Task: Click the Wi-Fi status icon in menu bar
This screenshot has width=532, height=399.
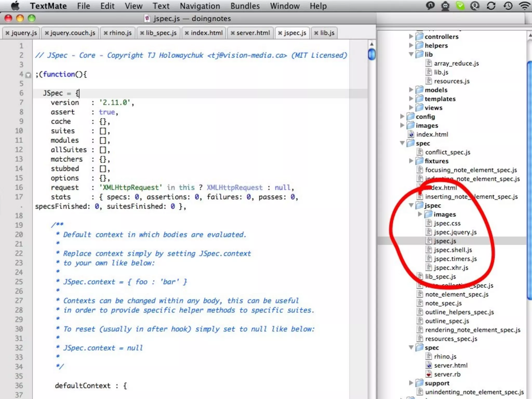Action: (525, 6)
